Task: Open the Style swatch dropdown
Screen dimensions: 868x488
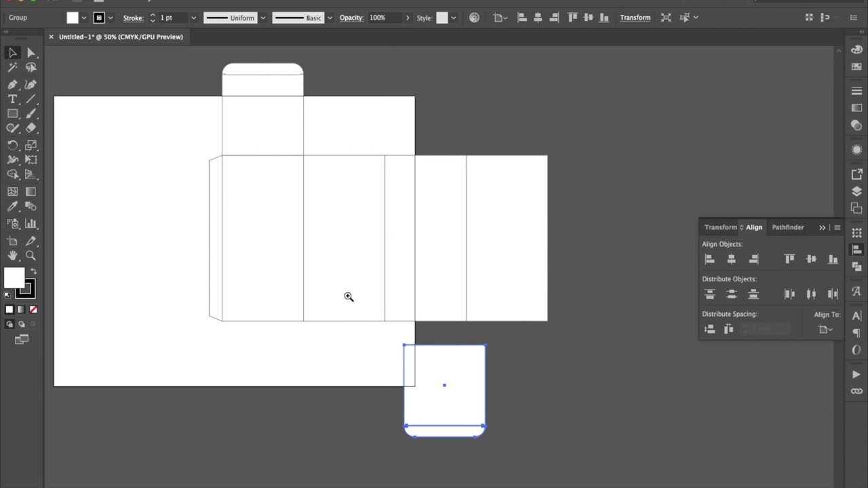Action: tap(453, 18)
